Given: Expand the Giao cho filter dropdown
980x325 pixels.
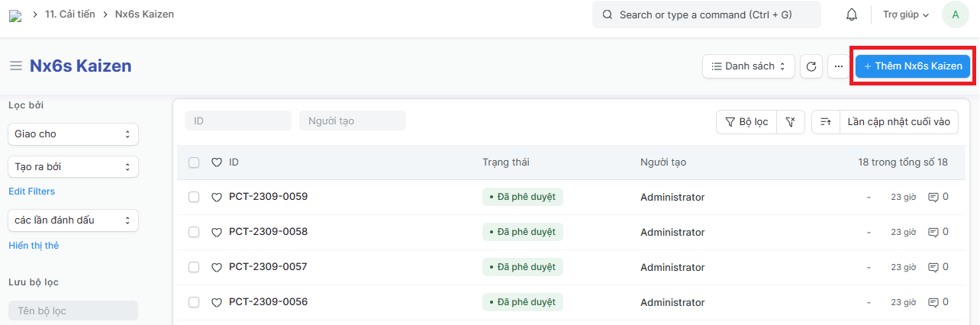Looking at the screenshot, I should 73,134.
